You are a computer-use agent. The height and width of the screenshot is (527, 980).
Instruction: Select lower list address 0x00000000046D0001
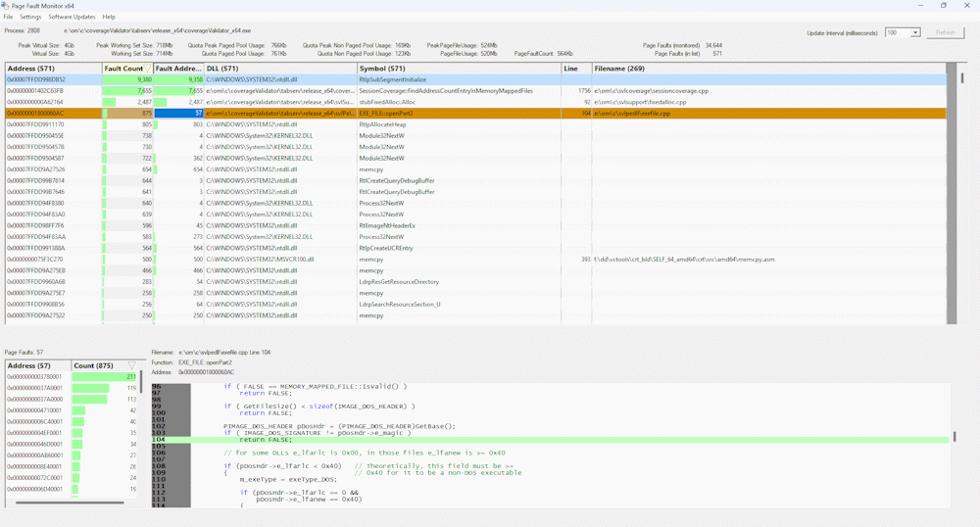tap(34, 444)
